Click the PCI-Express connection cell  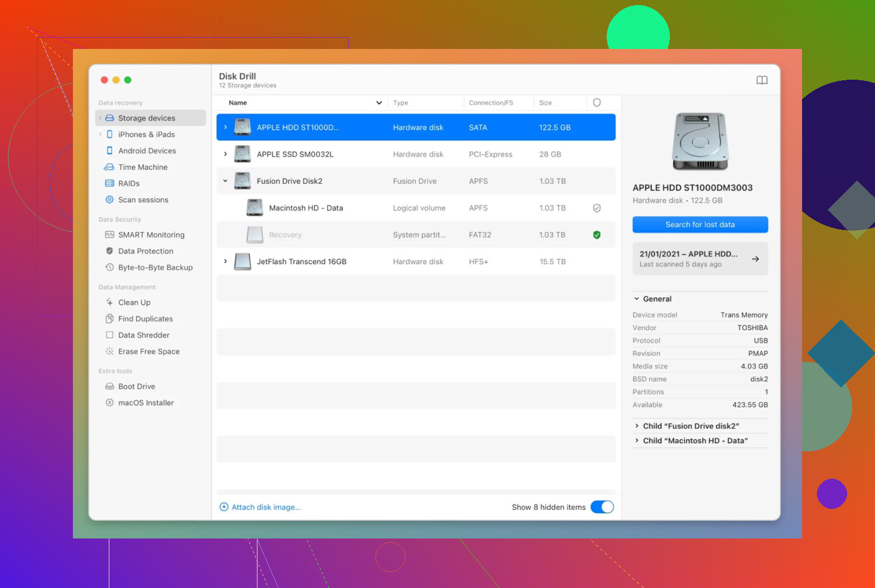click(490, 154)
